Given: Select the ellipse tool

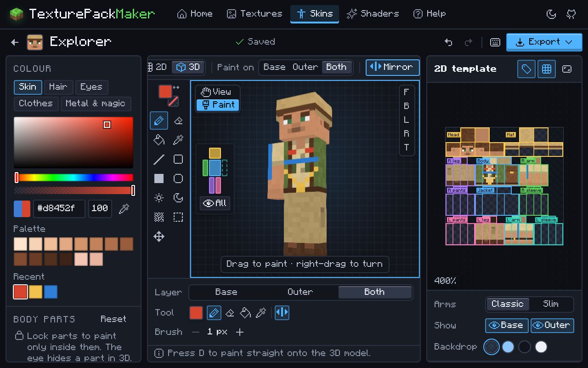Looking at the screenshot, I should 178,178.
